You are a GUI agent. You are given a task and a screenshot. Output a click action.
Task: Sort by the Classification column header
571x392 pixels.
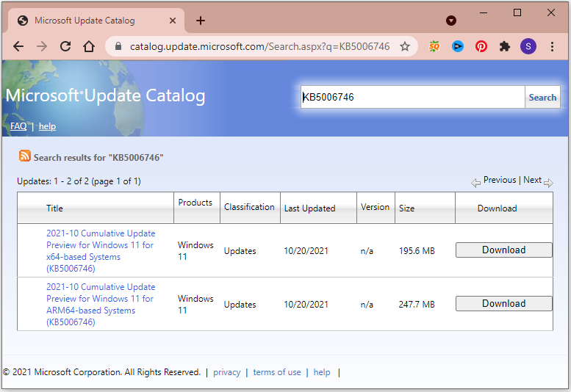pos(249,207)
